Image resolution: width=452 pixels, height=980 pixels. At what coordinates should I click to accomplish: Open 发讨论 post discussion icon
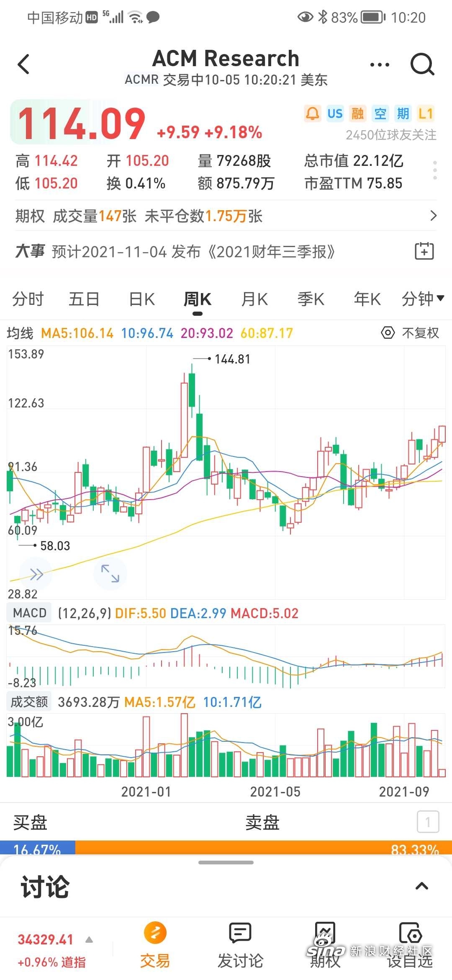[x=240, y=933]
